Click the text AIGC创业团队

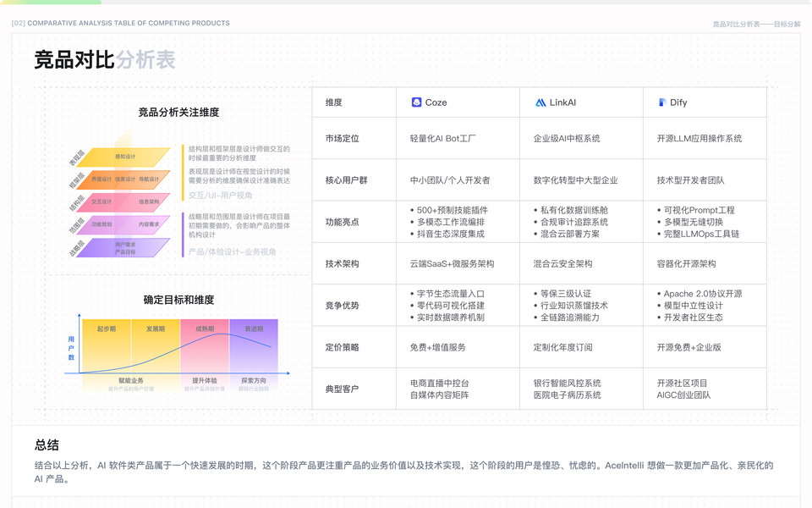pos(683,395)
